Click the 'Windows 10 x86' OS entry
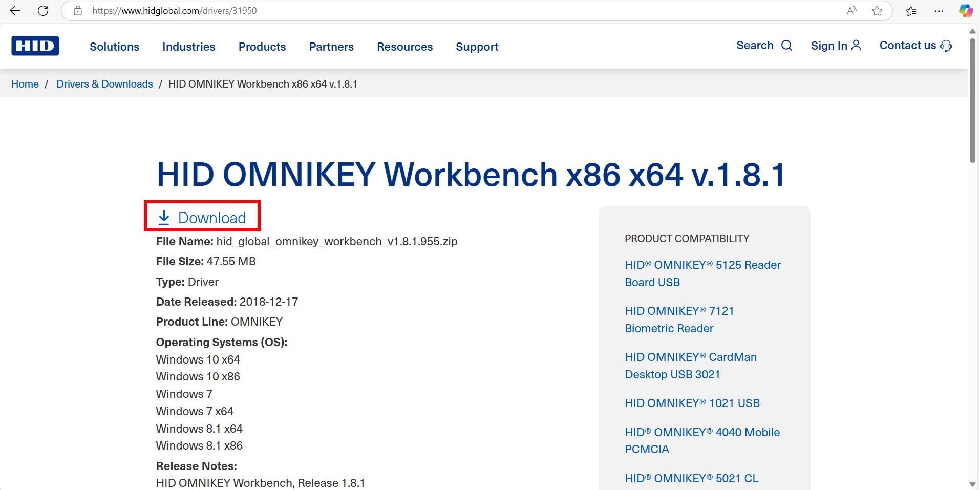The width and height of the screenshot is (980, 490). [x=198, y=377]
